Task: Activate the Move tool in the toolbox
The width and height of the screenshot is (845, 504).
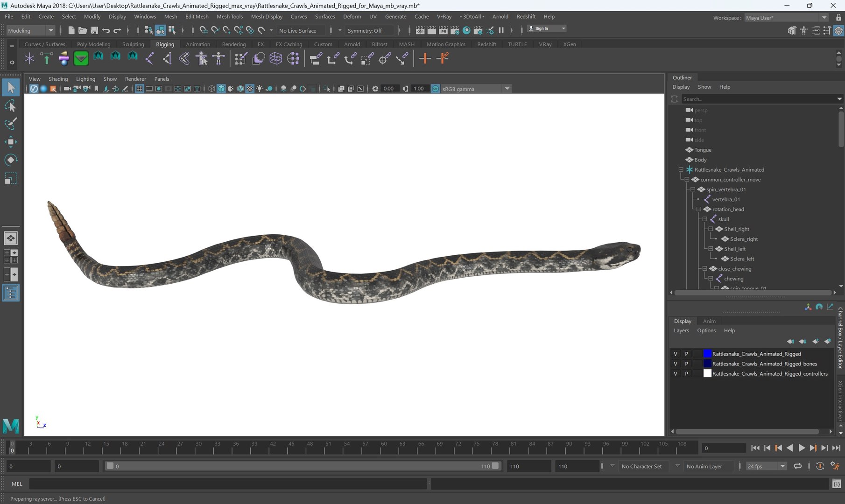Action: (x=11, y=142)
